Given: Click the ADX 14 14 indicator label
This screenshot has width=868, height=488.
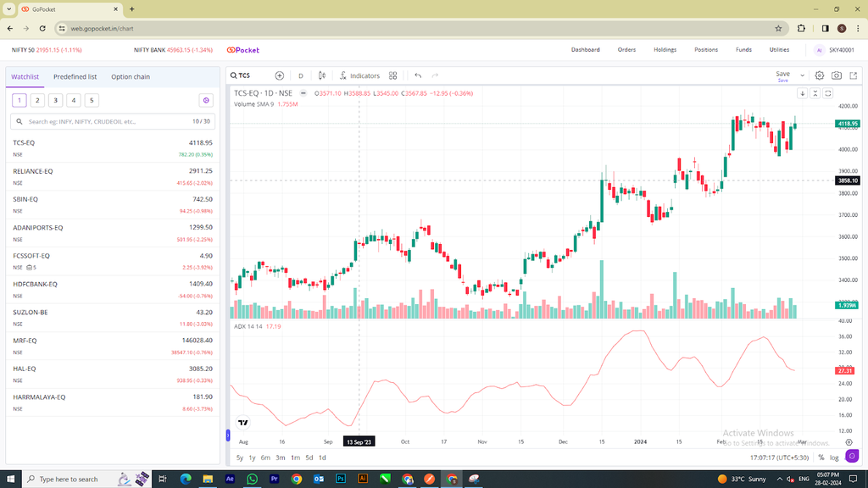Looking at the screenshot, I should pos(248,326).
